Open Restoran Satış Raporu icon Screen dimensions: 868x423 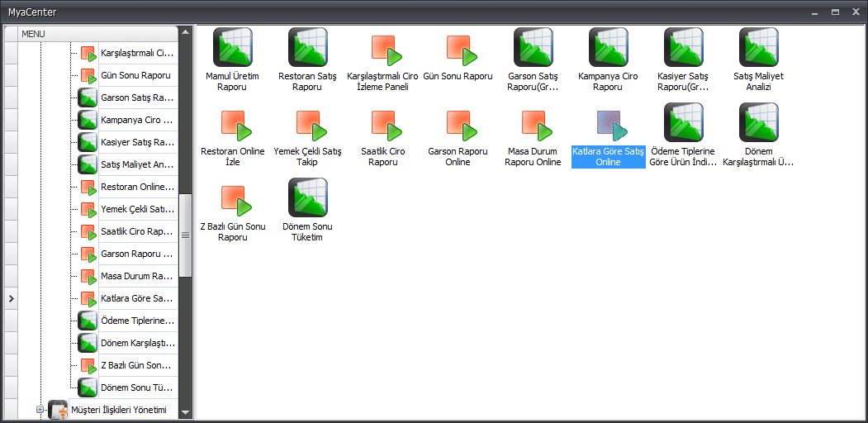(308, 47)
